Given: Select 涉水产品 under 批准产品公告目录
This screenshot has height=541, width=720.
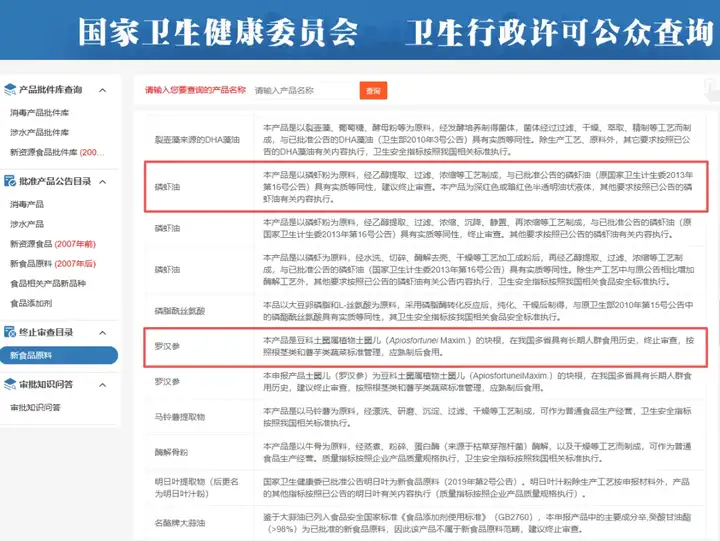Looking at the screenshot, I should coord(27,224).
